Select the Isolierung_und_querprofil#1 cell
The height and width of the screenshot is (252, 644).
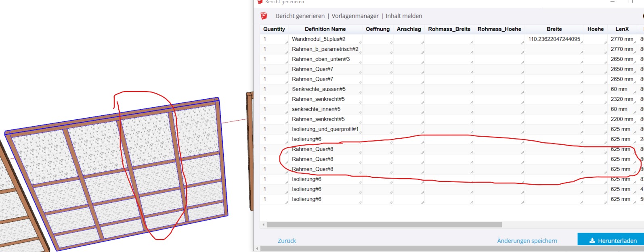(x=325, y=129)
